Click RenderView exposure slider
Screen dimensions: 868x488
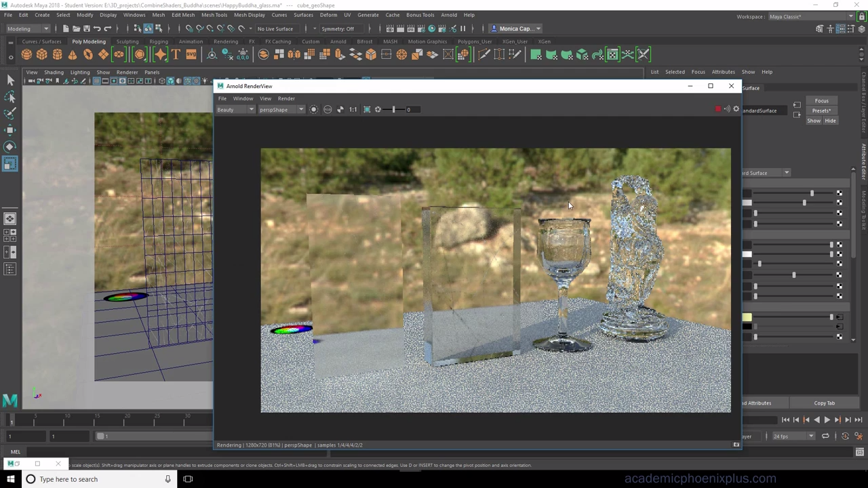[393, 109]
